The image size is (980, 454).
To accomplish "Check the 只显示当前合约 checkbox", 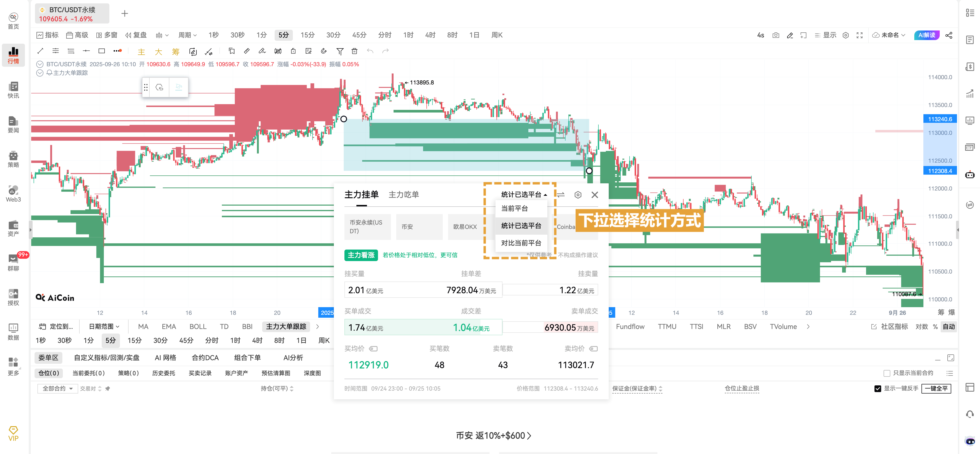I will 887,373.
